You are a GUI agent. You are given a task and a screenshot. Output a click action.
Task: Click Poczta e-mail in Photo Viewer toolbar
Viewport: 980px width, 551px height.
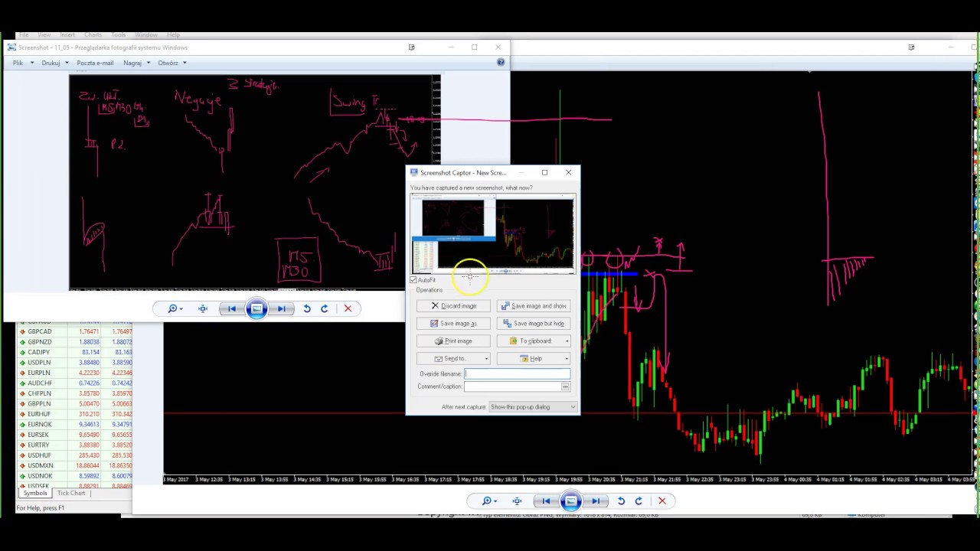(x=95, y=63)
